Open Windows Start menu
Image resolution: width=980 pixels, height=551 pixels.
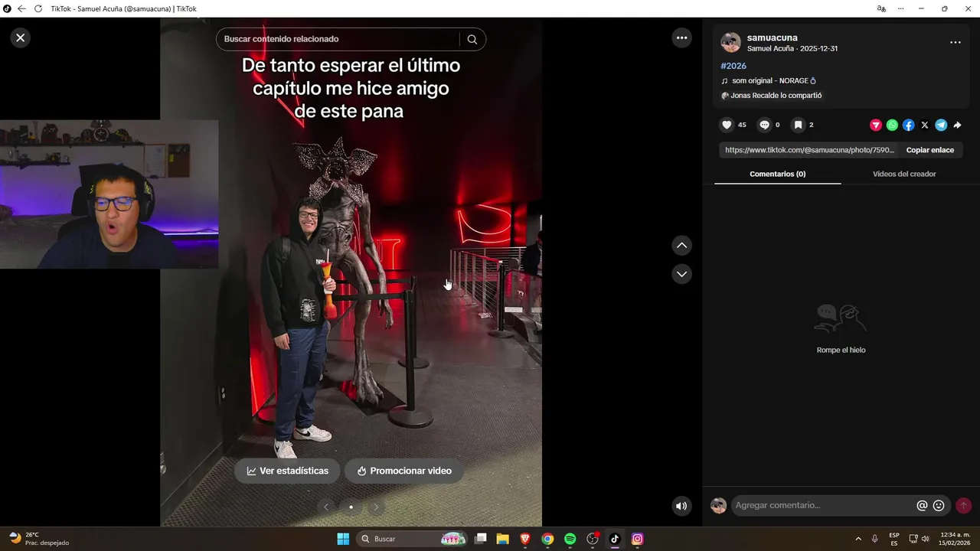click(x=343, y=539)
